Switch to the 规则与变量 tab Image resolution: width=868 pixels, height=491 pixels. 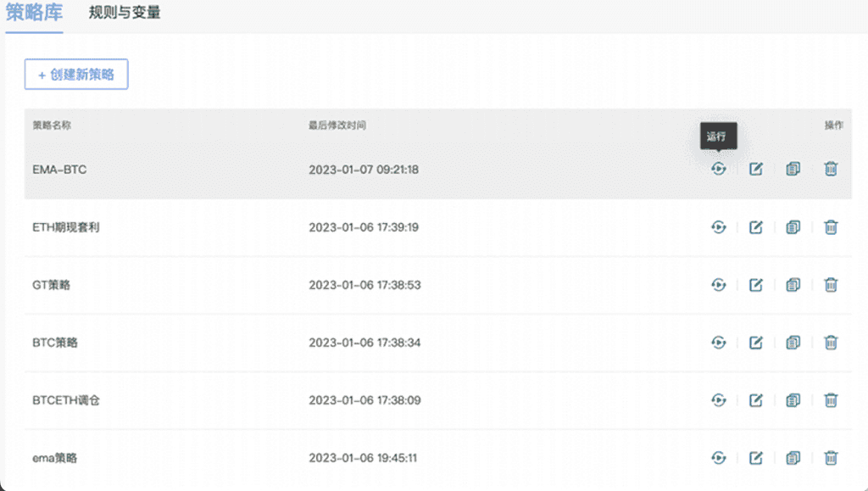point(125,14)
